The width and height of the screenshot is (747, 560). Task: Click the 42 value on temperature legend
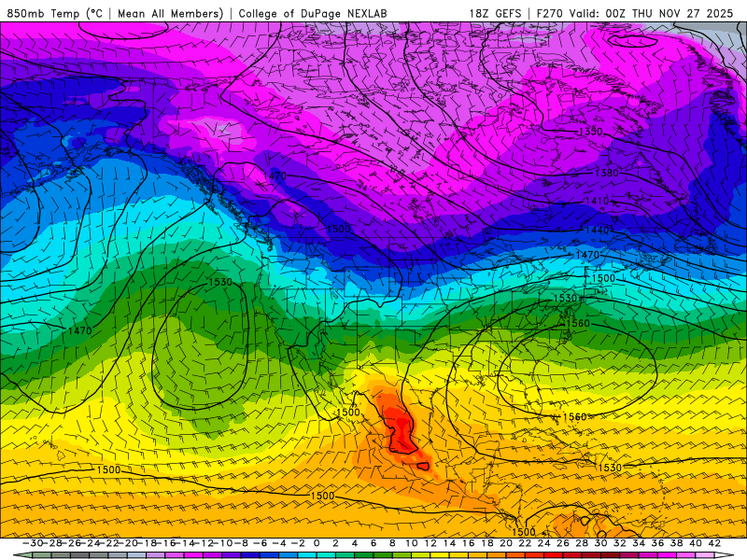714,543
